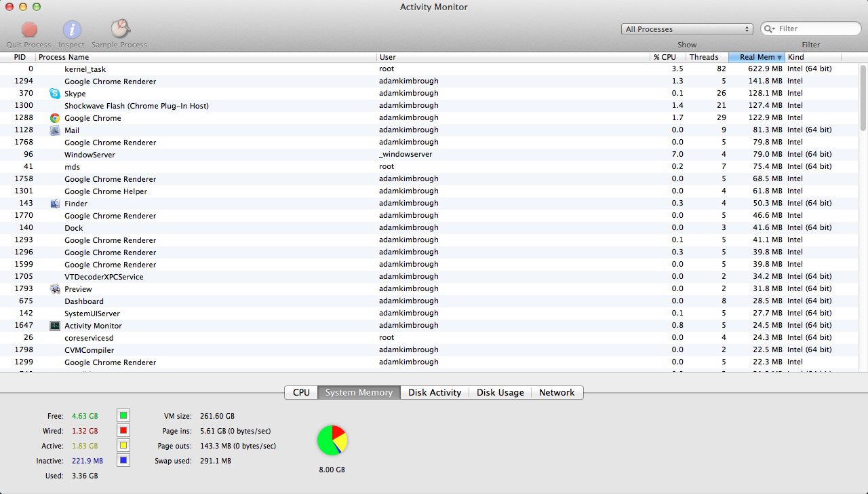Switch to the Disk Usage tab
The height and width of the screenshot is (494, 868).
click(500, 392)
